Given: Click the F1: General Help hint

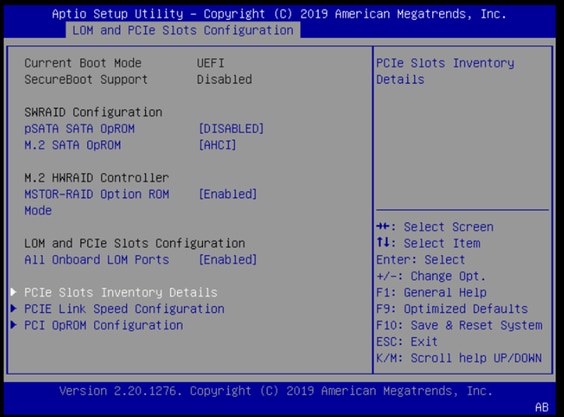Looking at the screenshot, I should click(431, 293).
